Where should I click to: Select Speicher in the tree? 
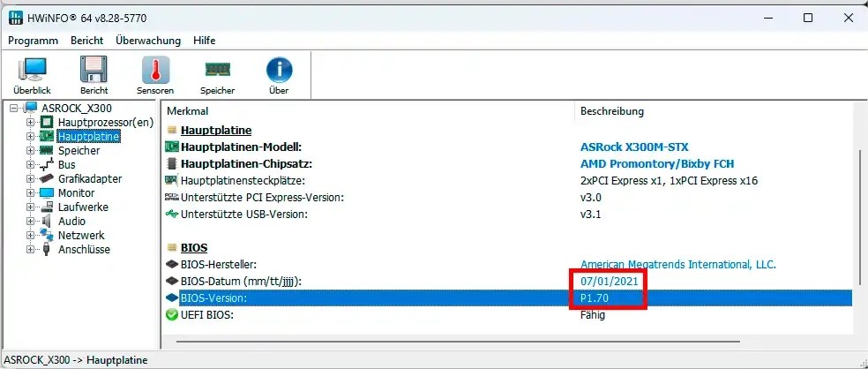pyautogui.click(x=79, y=151)
